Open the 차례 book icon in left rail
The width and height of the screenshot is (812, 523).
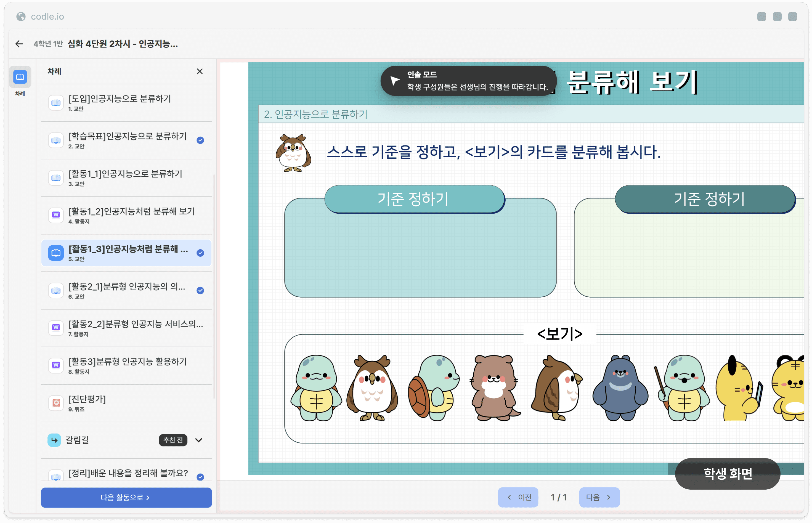[x=20, y=77]
